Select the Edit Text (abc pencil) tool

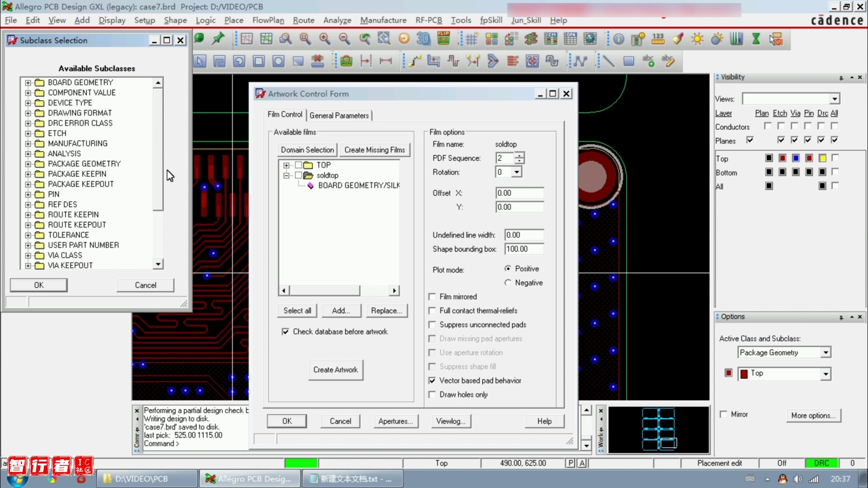click(668, 61)
